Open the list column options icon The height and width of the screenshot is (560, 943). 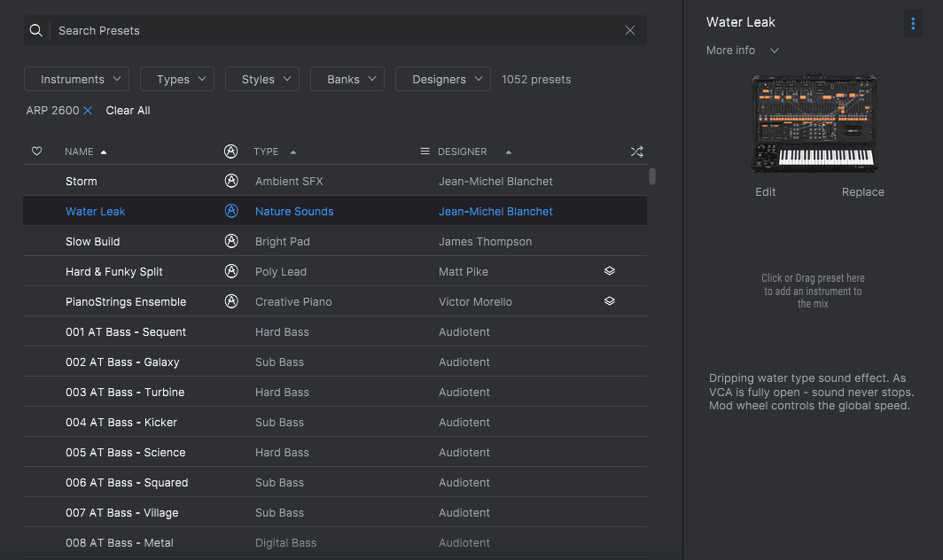(x=425, y=152)
